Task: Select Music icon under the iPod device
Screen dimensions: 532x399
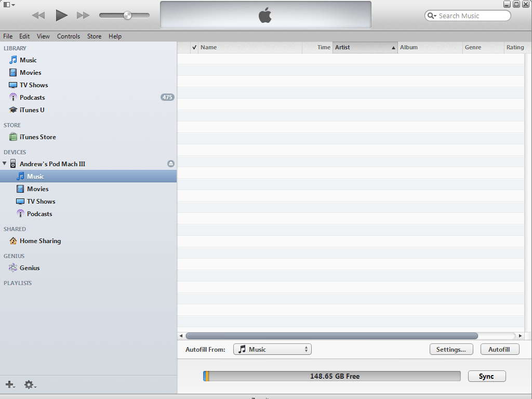Action: coord(20,176)
